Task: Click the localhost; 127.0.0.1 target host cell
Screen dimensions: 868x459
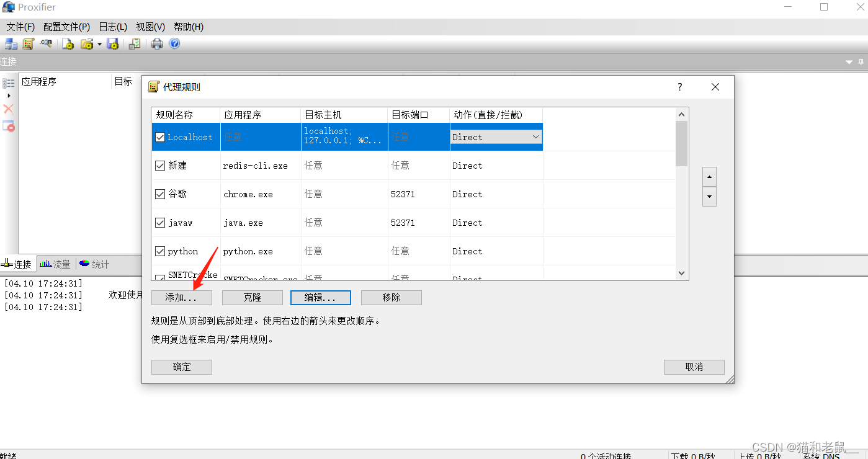Action: pyautogui.click(x=344, y=136)
